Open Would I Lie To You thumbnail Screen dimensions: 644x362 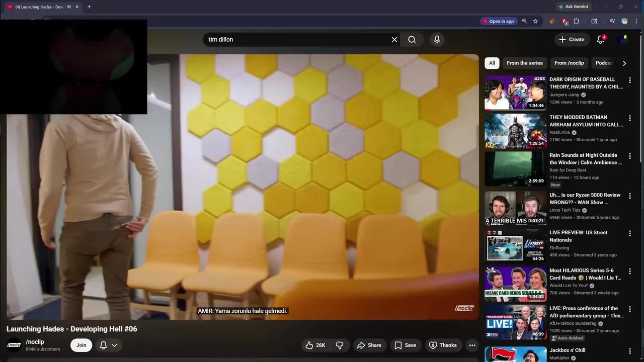[x=515, y=284]
